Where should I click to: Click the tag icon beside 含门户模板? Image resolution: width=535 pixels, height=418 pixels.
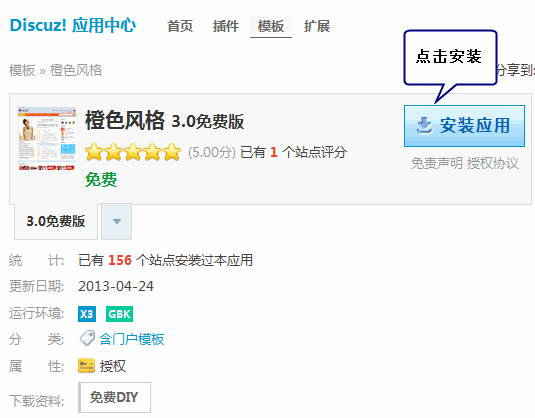(x=87, y=338)
